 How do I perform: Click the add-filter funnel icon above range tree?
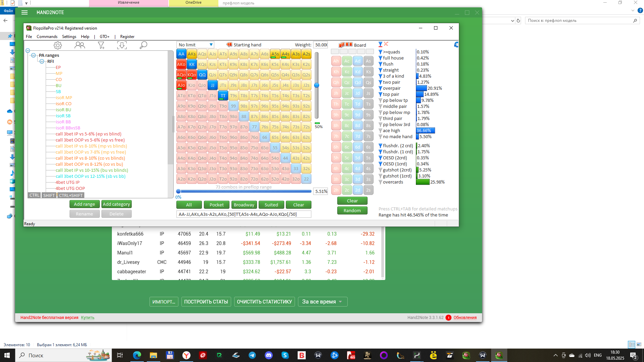[x=101, y=45]
